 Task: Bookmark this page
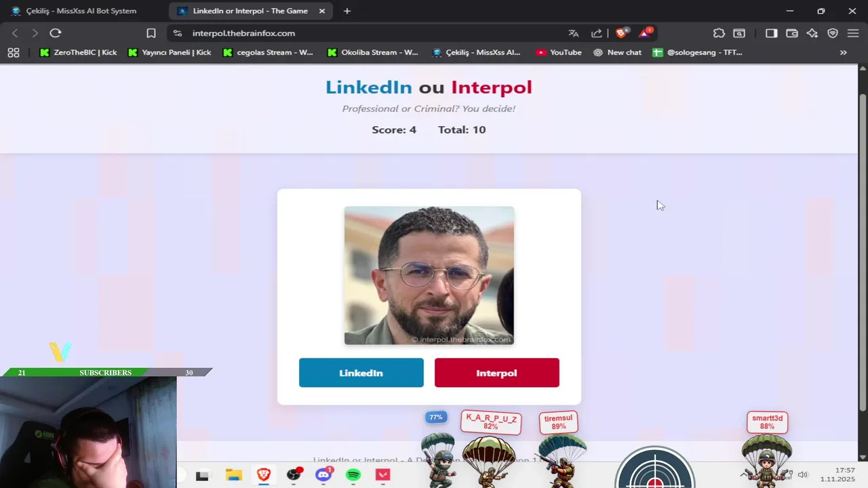coord(151,33)
